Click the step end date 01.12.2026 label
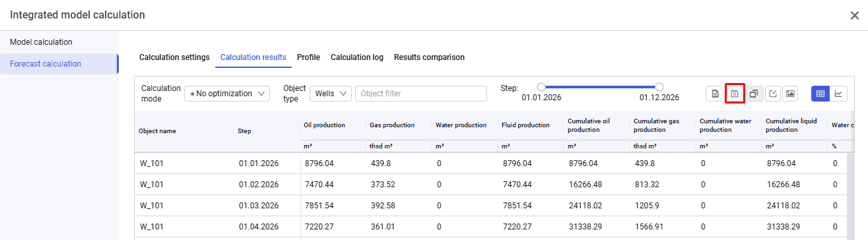The image size is (868, 240). (659, 98)
